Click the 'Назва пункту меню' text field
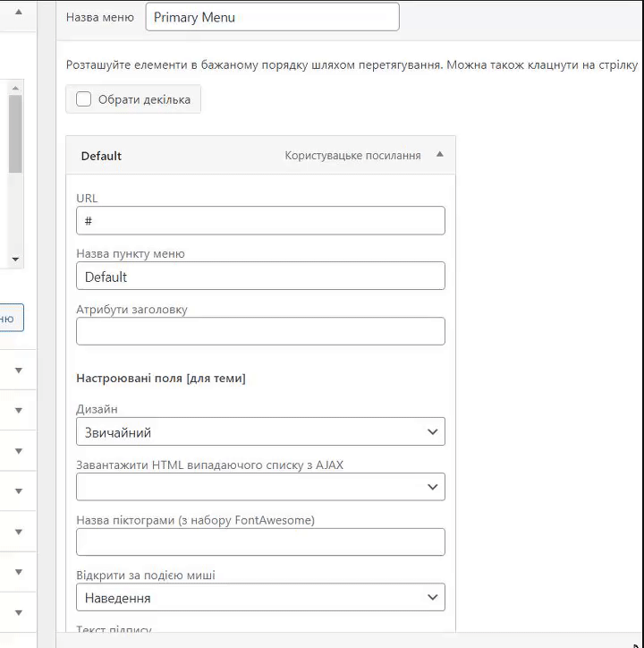This screenshot has height=648, width=644. 260,276
